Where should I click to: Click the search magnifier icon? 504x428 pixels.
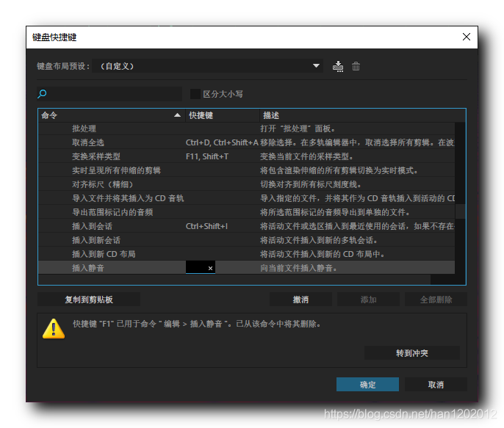coord(42,94)
